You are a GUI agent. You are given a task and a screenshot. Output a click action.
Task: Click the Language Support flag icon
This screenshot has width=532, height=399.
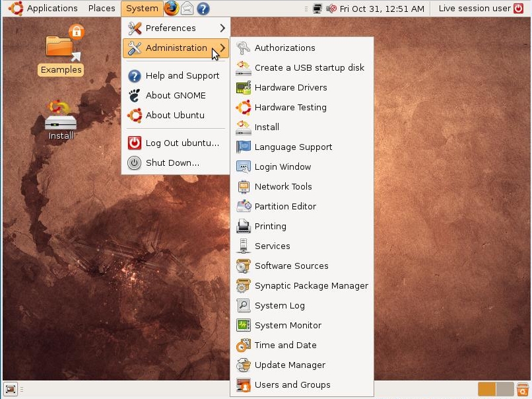tap(244, 147)
